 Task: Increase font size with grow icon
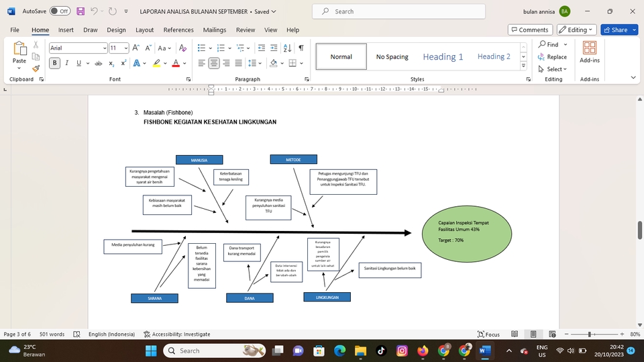[x=136, y=48]
